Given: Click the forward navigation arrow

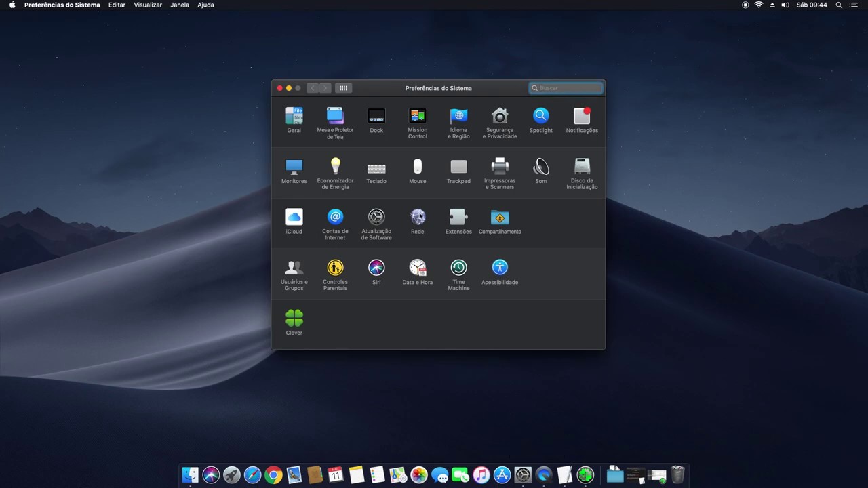Looking at the screenshot, I should point(325,88).
